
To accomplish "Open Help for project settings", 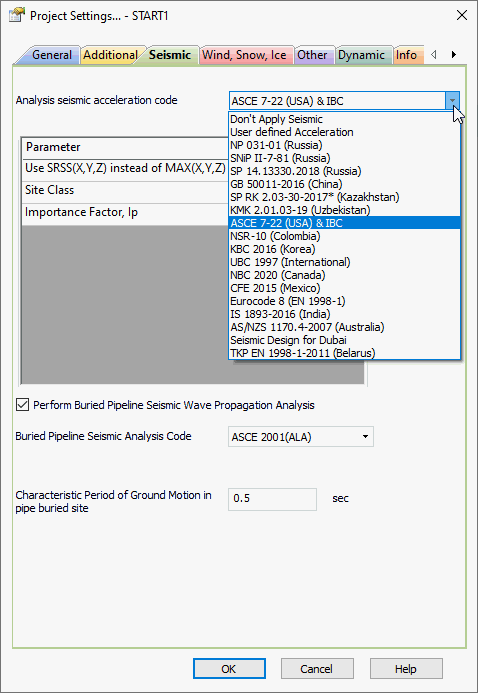I will coord(406,669).
